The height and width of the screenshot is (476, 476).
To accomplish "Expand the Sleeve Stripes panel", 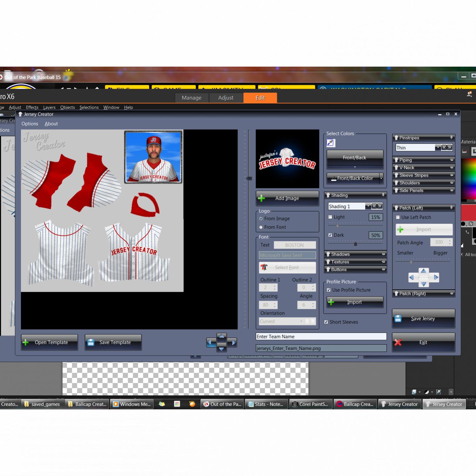I will coord(424,175).
